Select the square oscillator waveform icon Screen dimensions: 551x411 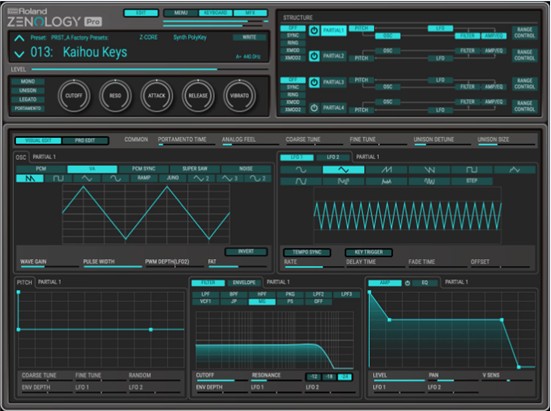point(58,178)
